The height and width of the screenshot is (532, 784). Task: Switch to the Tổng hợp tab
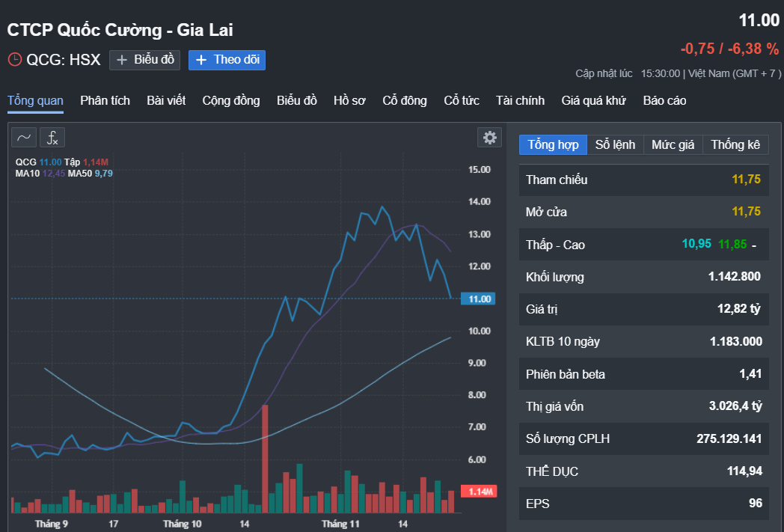(553, 144)
